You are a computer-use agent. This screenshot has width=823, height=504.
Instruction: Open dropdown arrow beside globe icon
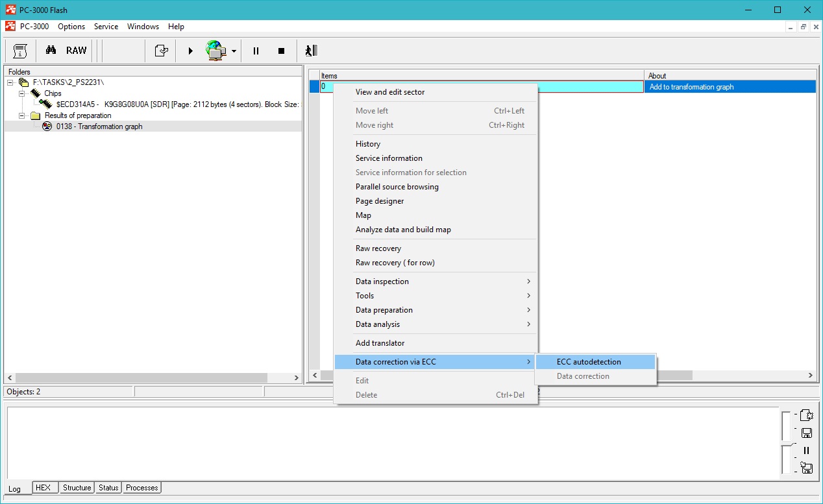coord(234,51)
